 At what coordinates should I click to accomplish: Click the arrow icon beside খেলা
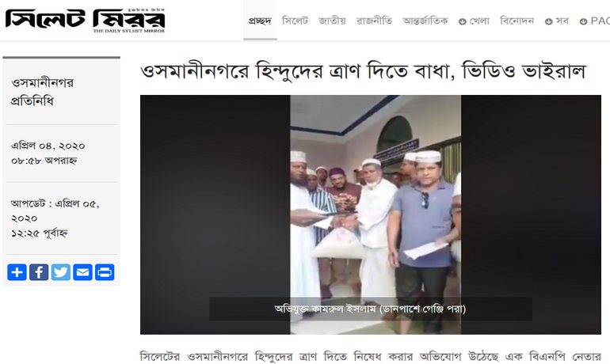462,21
